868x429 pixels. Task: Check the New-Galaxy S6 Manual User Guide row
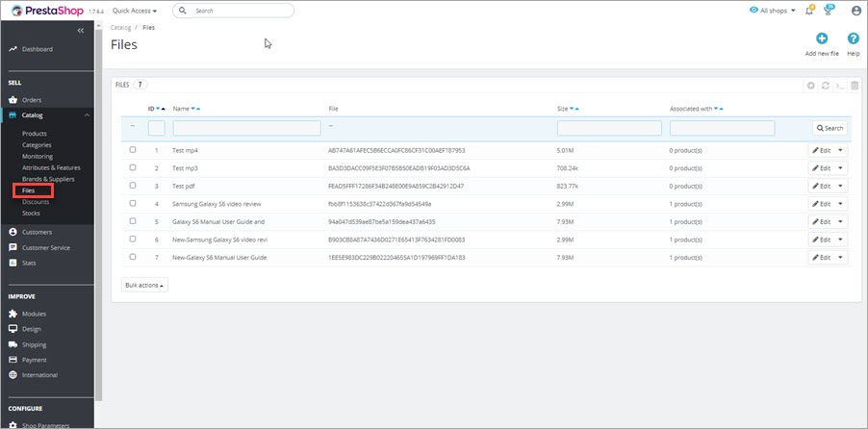(x=133, y=257)
